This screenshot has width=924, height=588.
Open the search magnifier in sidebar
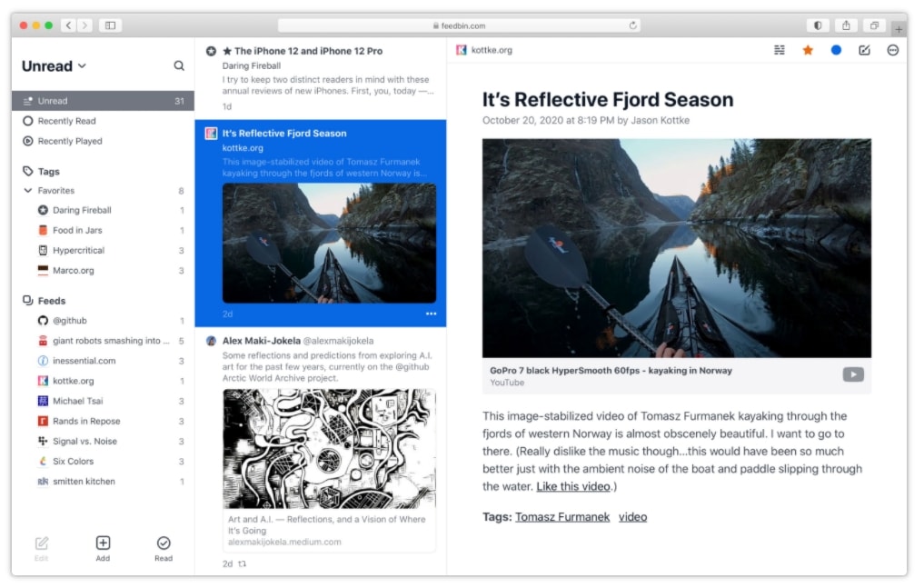tap(179, 66)
